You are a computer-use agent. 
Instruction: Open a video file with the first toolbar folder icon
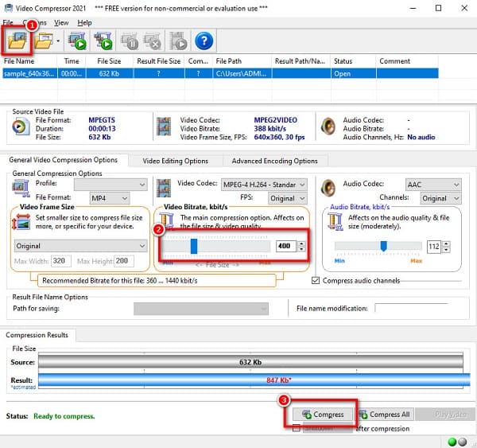pyautogui.click(x=17, y=41)
